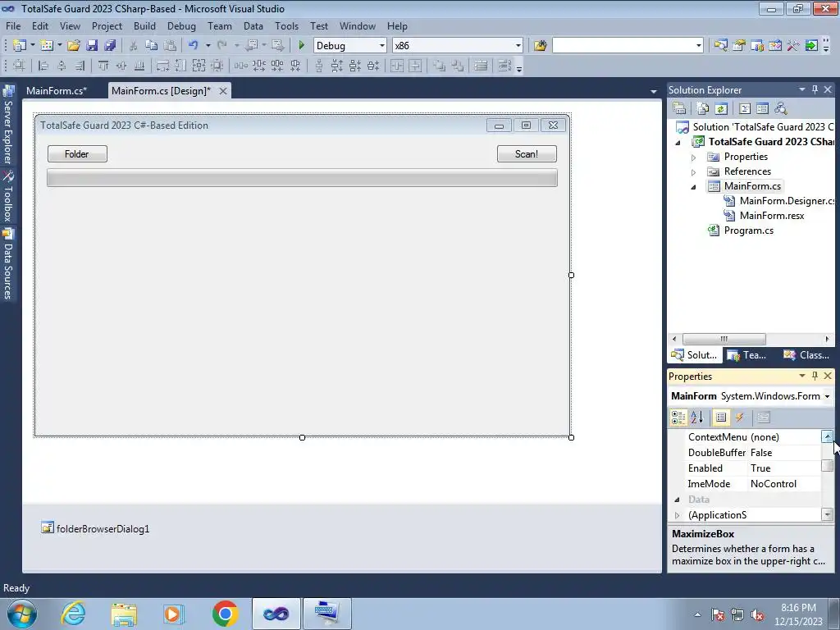Open the x86 platform dropdown

click(518, 46)
